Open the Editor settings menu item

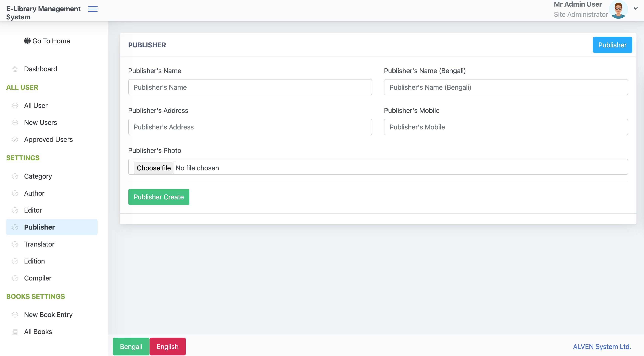52,210
